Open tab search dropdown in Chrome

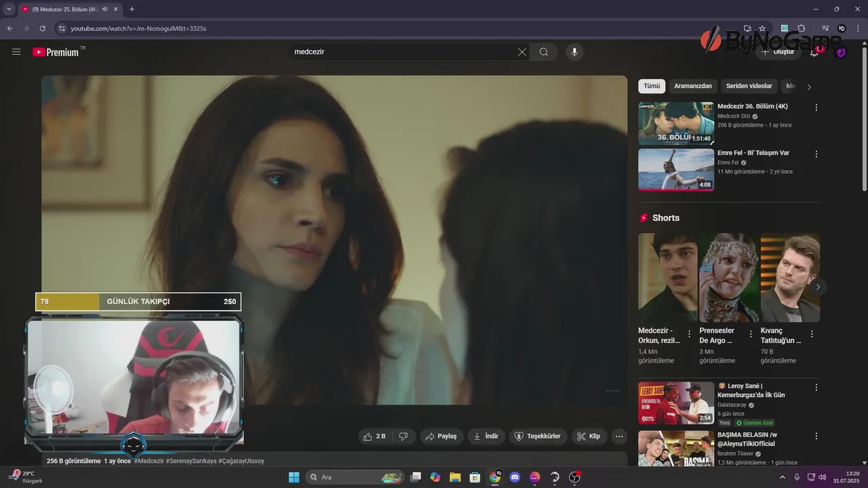pyautogui.click(x=9, y=9)
